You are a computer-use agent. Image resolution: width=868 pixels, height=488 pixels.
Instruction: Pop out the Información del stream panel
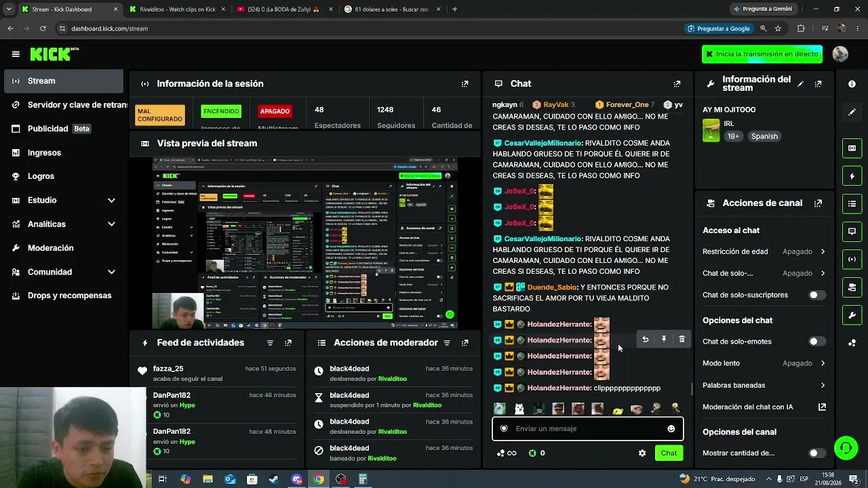coord(818,84)
